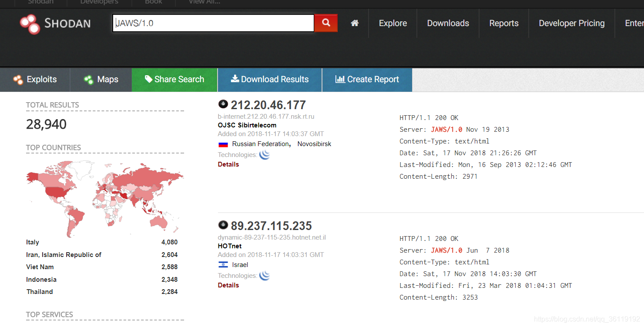644x327 pixels.
Task: Go to the home icon in navbar
Action: 355,23
